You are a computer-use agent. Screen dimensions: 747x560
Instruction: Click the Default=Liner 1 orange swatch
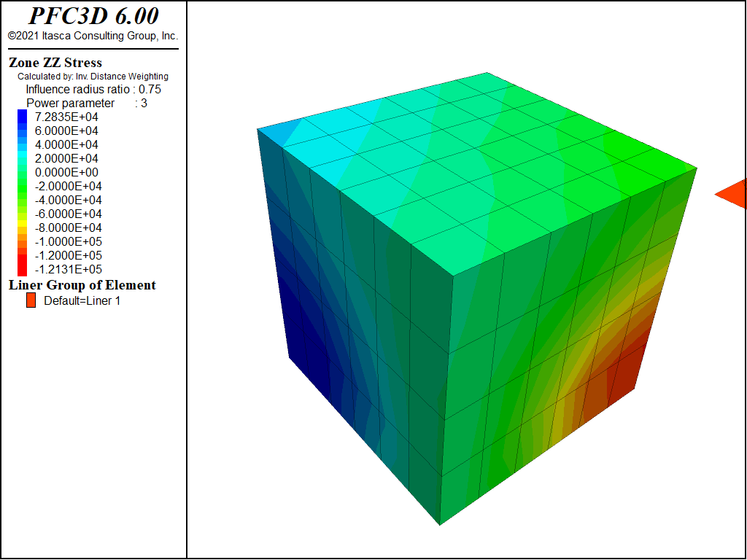(x=31, y=300)
